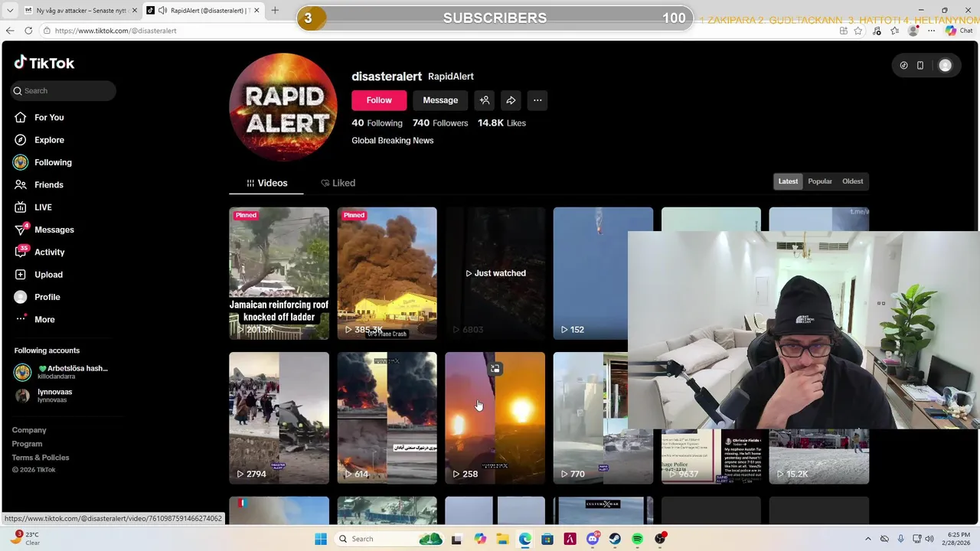Sort videos by Oldest

pyautogui.click(x=852, y=181)
